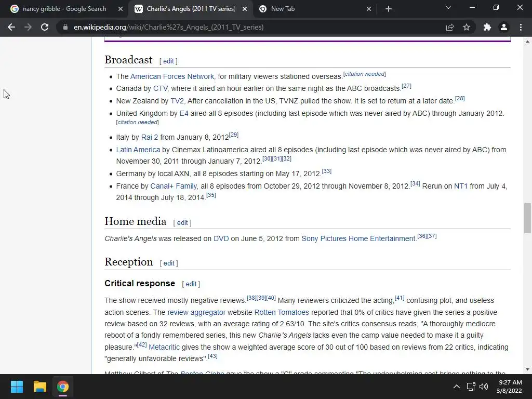
Task: Open Sony Pictures Home Entertainment link
Action: (x=358, y=238)
